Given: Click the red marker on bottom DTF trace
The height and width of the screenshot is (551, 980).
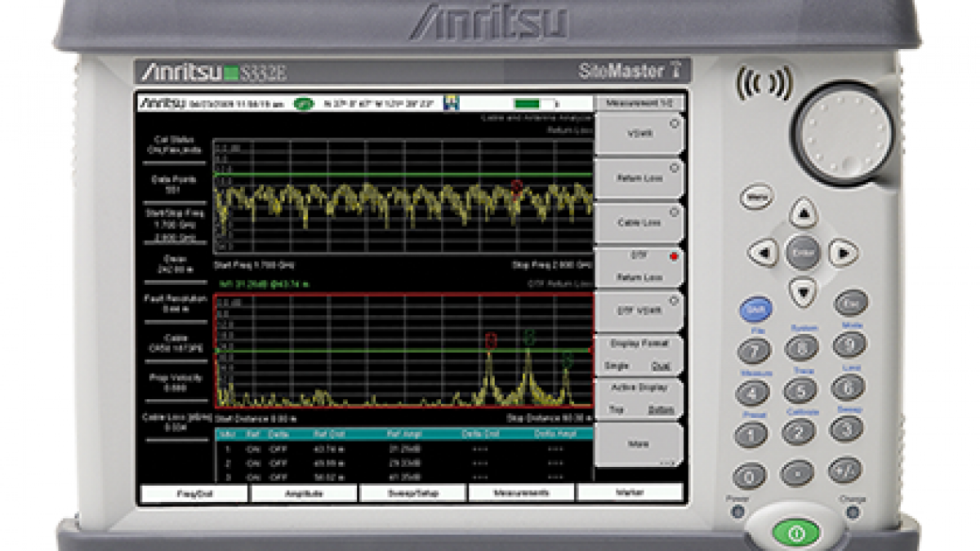Looking at the screenshot, I should coord(491,340).
